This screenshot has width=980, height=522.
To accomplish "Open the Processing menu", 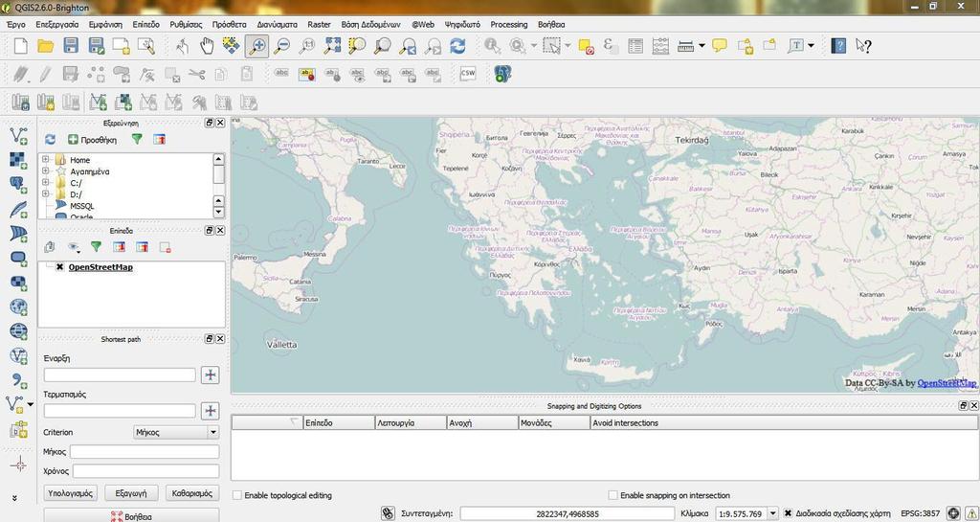I will [509, 24].
